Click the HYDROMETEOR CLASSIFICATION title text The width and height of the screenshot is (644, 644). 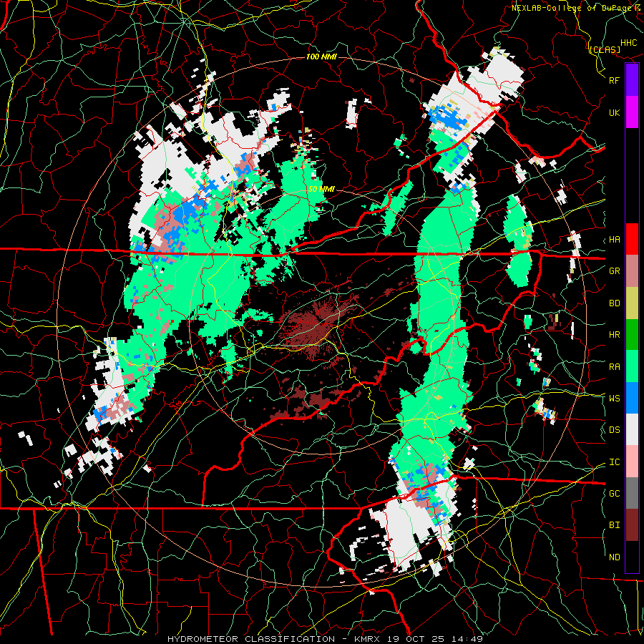tap(251, 639)
